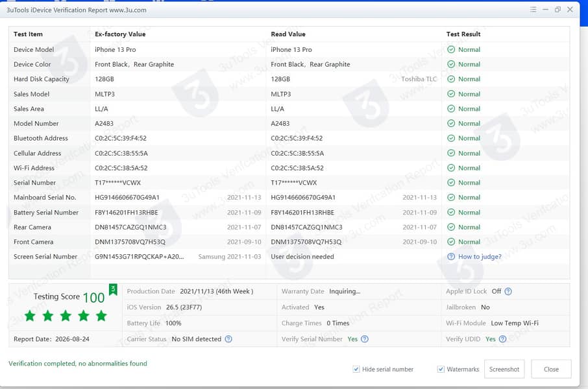
Task: Click the Apple ID Lock help icon
Action: click(508, 291)
